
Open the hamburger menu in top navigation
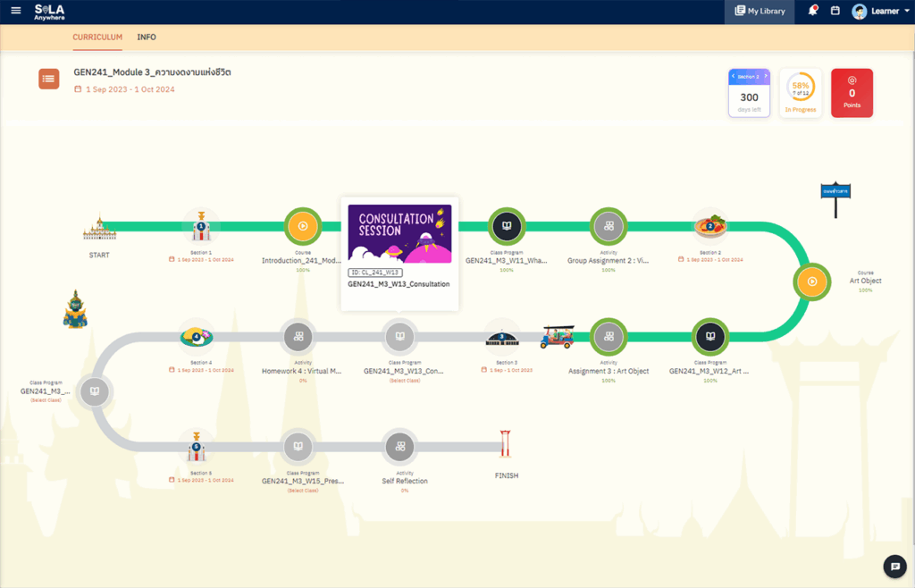pos(15,12)
